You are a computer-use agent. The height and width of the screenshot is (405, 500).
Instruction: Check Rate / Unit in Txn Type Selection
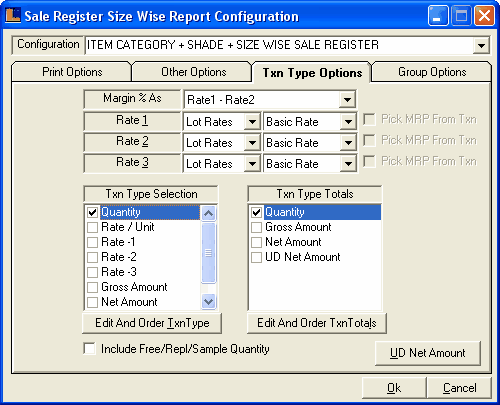click(92, 228)
